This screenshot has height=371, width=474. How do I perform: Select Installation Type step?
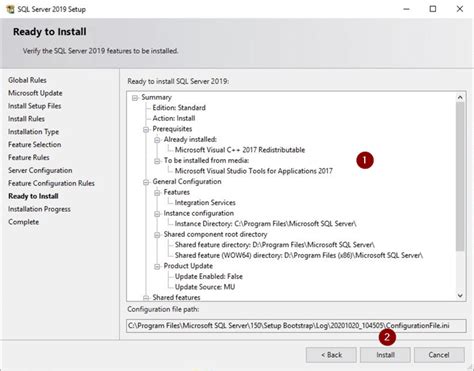tap(33, 132)
